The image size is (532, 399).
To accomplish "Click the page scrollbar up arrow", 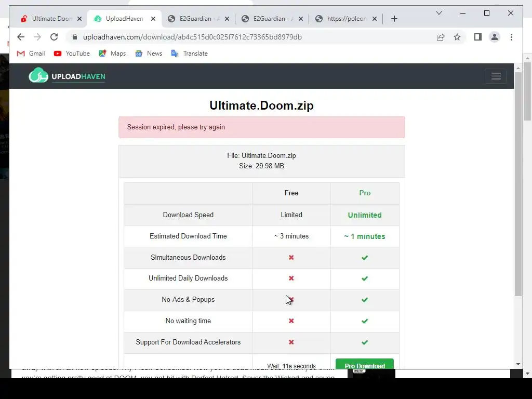I will (518, 68).
